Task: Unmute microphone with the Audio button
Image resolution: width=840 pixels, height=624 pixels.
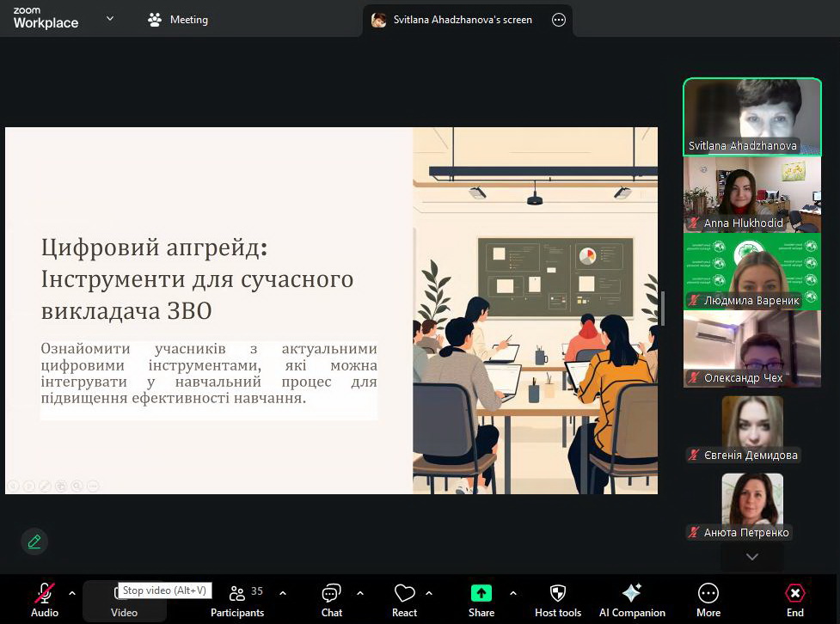Action: [x=45, y=599]
